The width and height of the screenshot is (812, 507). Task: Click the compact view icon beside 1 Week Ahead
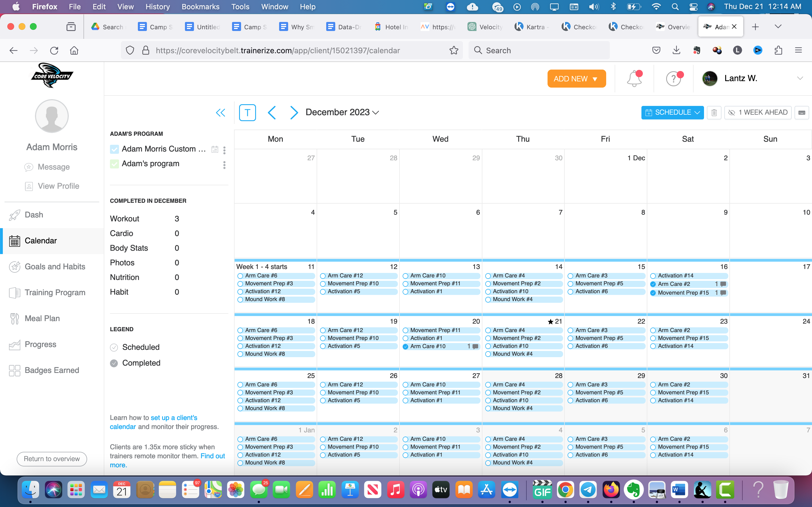pyautogui.click(x=802, y=113)
